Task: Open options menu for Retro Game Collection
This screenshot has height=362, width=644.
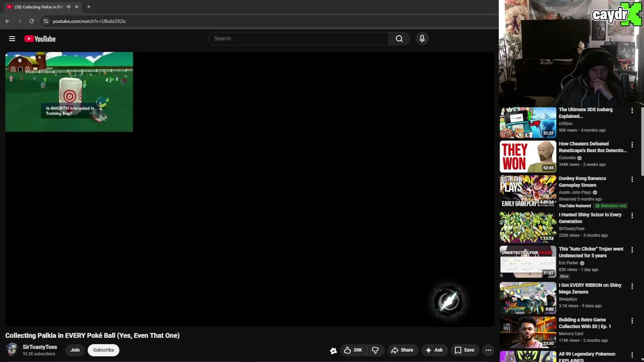Action: coord(632,320)
